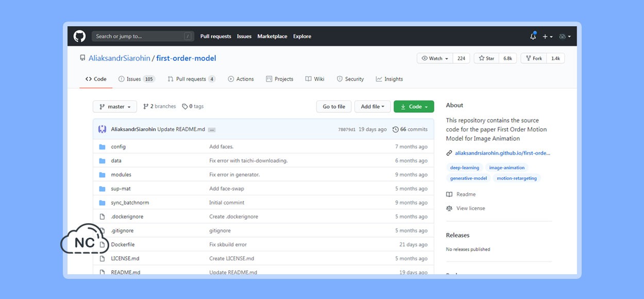Click the link chain icon in About
The image size is (644, 299).
point(449,153)
